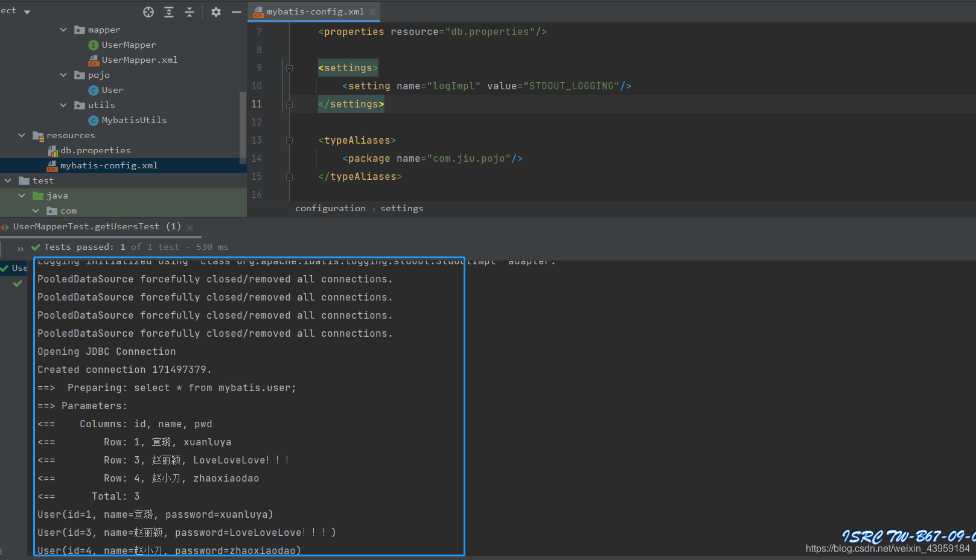Open the project view dropdown arrow
976x560 pixels.
tap(27, 12)
